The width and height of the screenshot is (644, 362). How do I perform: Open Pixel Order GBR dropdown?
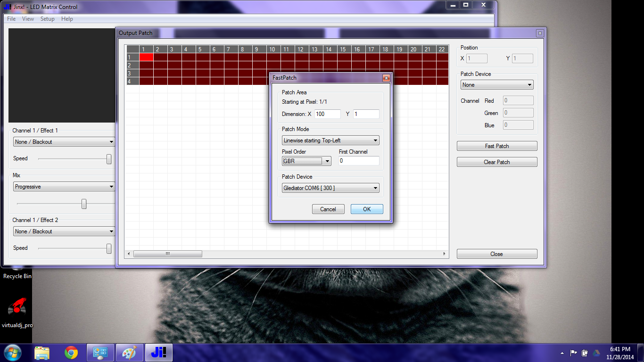[306, 161]
